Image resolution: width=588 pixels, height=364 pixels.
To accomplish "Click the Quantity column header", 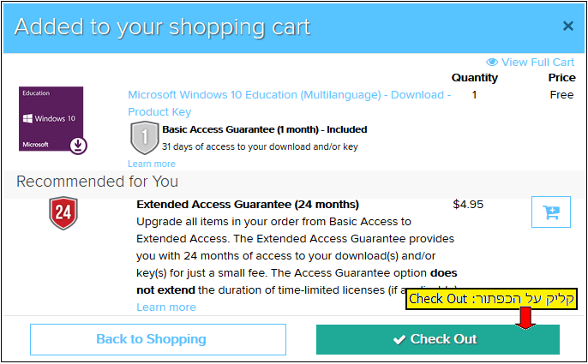I will click(x=474, y=78).
